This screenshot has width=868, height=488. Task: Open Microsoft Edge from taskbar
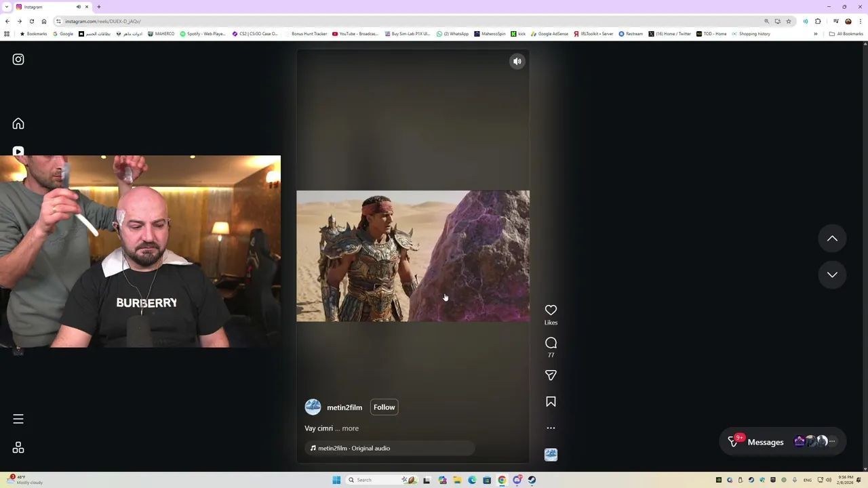pyautogui.click(x=472, y=480)
